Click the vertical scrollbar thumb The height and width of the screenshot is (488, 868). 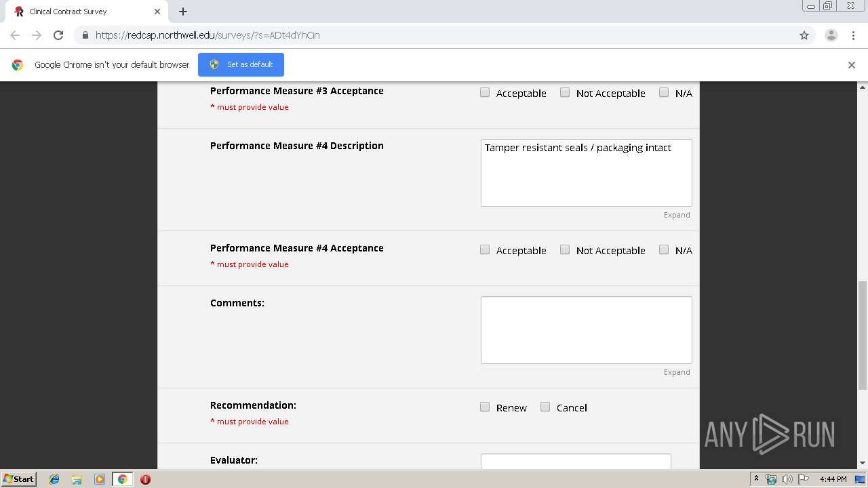point(863,335)
